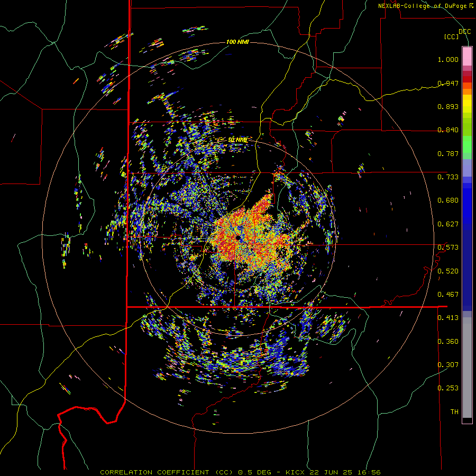476x476 pixels.
Task: Pick the gray segment of the color bar
Action: pyautogui.click(x=467, y=368)
